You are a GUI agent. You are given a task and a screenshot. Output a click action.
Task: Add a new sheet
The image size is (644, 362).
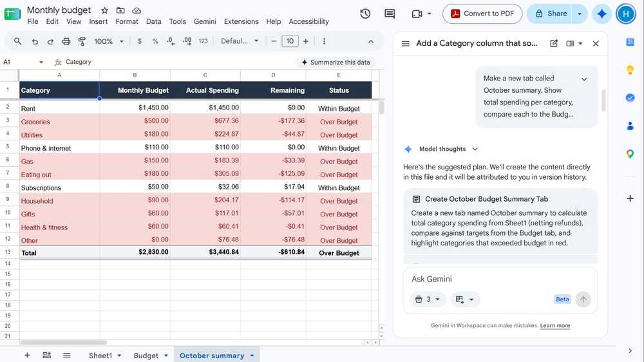[x=27, y=356]
